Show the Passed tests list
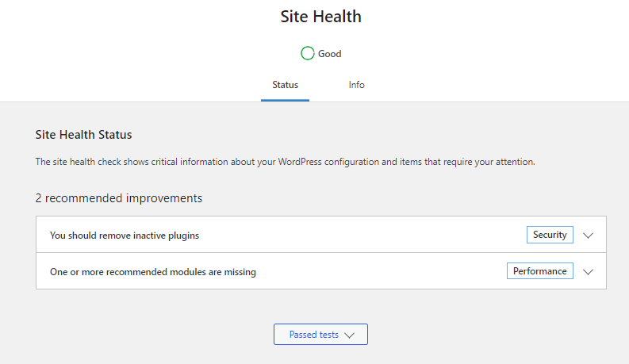 pyautogui.click(x=320, y=335)
